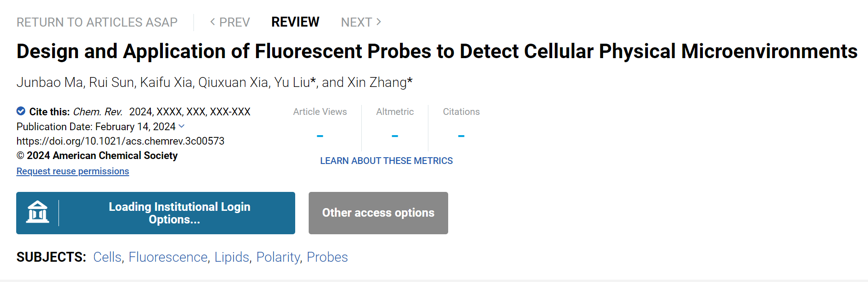
Task: Click the blue checkmark Cite this icon
Action: coord(21,111)
